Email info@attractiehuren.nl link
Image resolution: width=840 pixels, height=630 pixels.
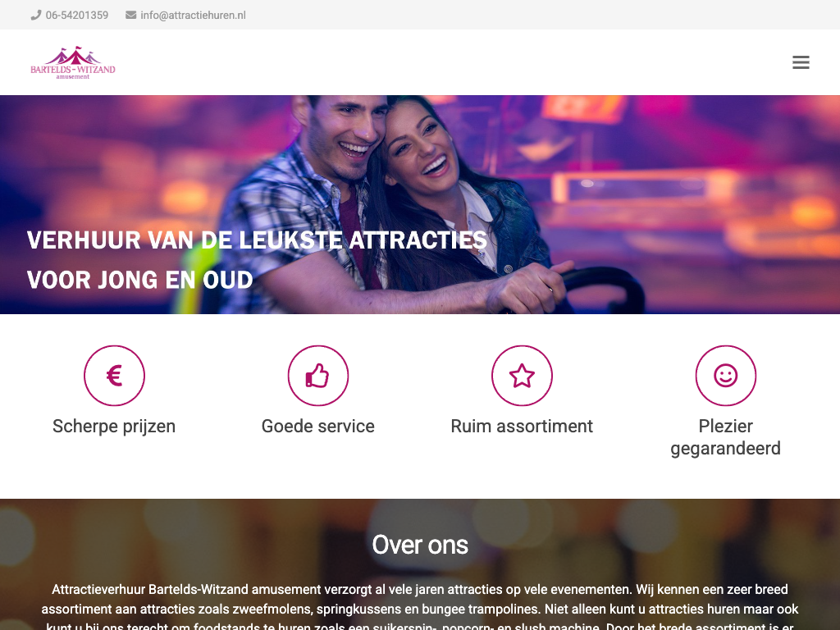coord(193,15)
